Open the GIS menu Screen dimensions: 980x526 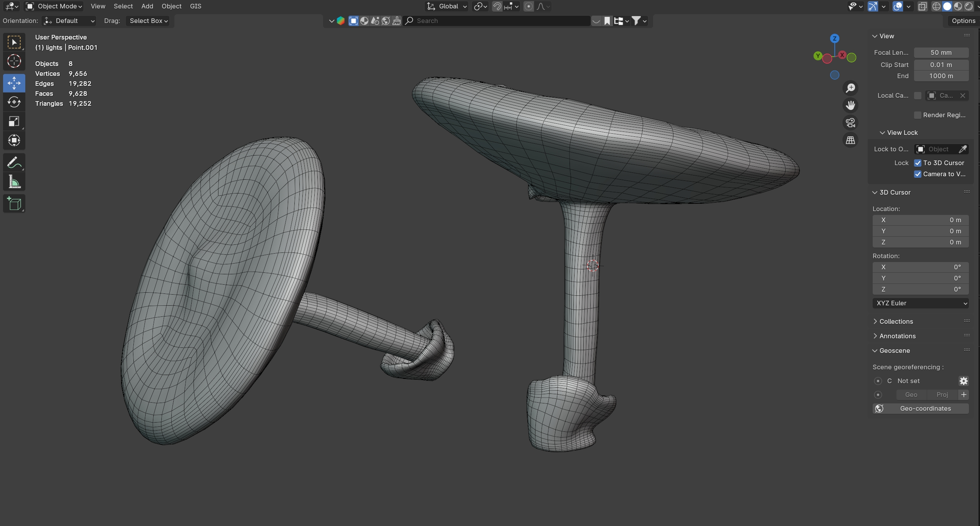point(195,6)
